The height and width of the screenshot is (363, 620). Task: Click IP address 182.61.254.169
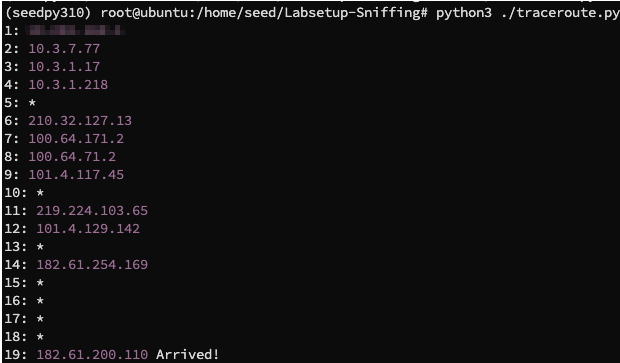[92, 265]
